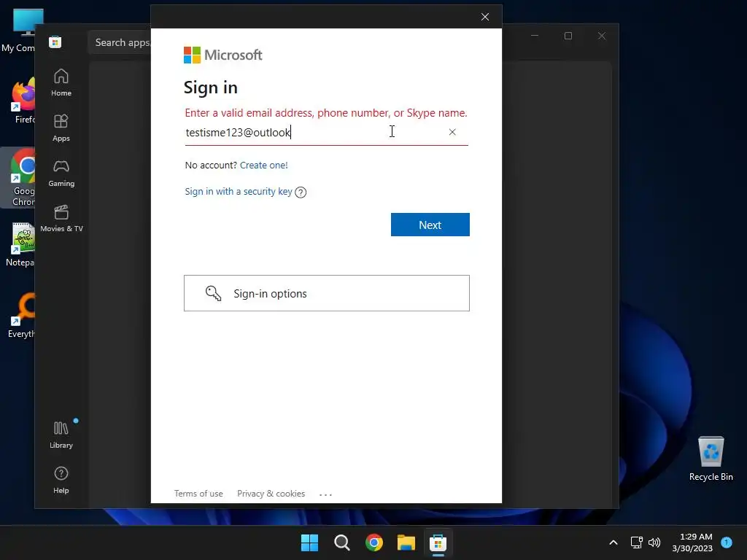Screen dimensions: 747x560
Task: Launch Google Chrome from taskbar
Action: point(374,542)
